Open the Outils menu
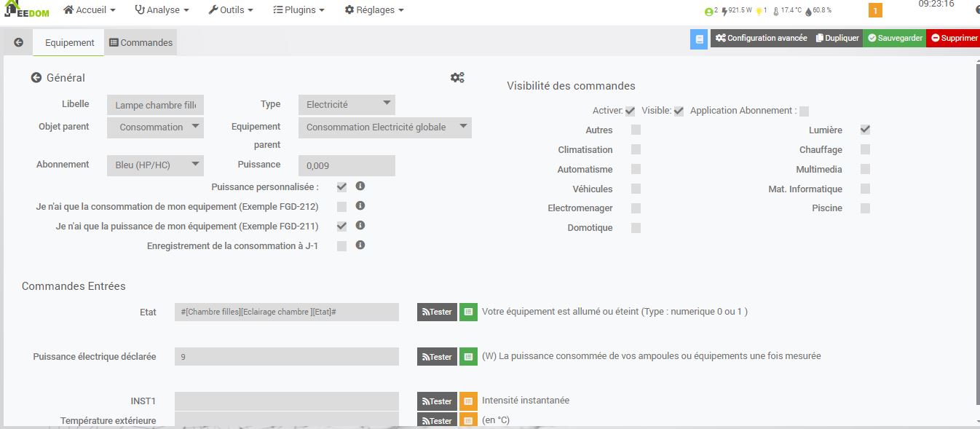The width and height of the screenshot is (980, 429). [x=231, y=10]
